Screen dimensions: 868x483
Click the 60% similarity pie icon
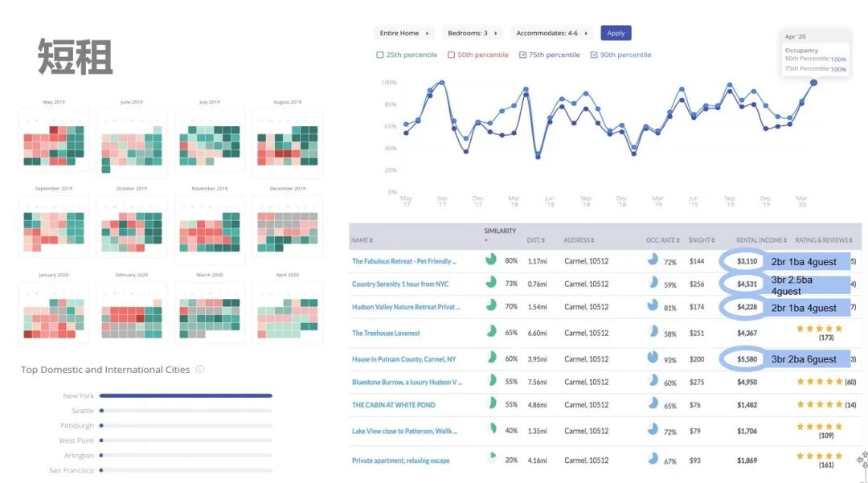(x=491, y=358)
